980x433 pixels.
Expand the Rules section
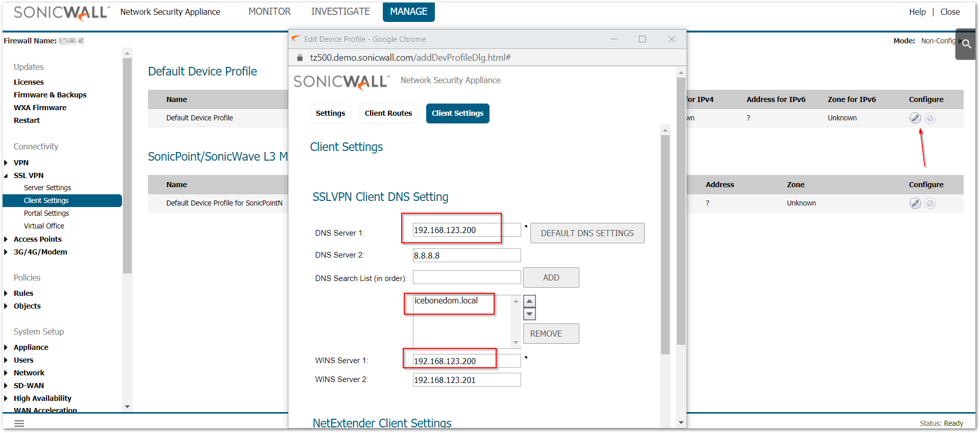pos(6,293)
